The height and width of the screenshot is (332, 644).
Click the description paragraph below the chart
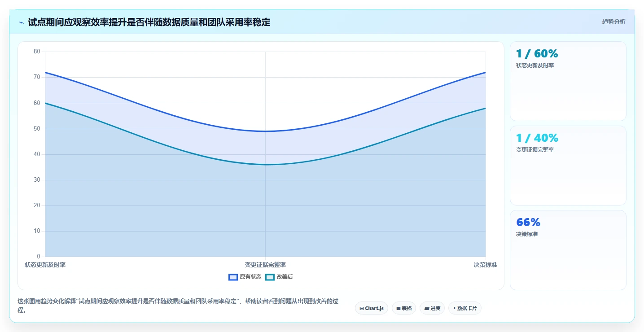[x=178, y=306]
